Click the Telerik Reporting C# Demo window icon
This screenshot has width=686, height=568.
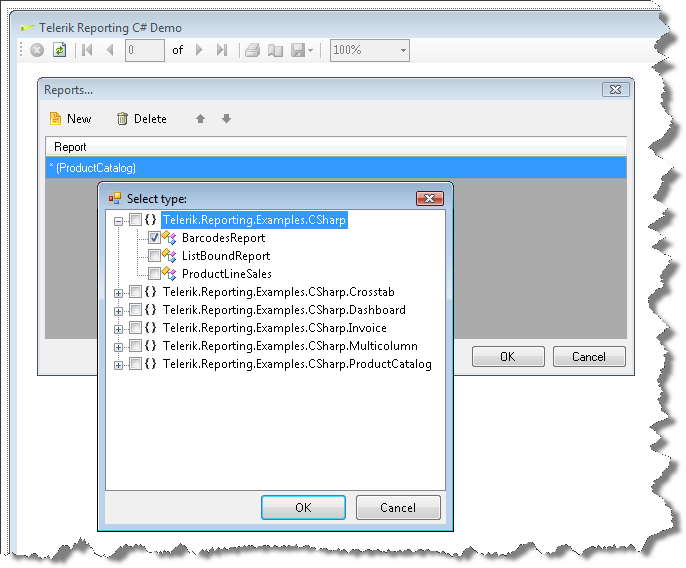click(x=27, y=28)
